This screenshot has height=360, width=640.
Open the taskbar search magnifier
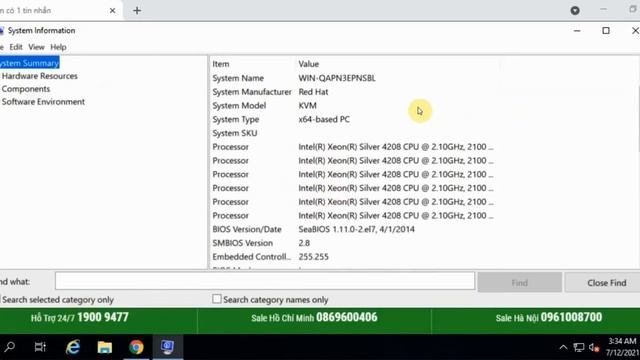pos(10,347)
